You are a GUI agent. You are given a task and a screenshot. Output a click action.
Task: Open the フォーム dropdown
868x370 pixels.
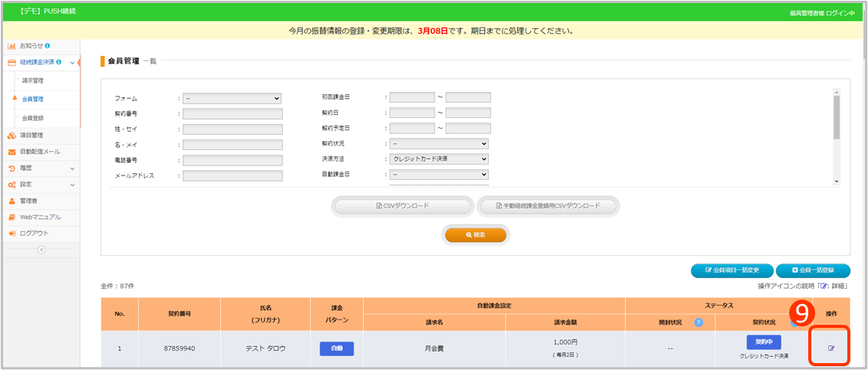click(x=232, y=98)
